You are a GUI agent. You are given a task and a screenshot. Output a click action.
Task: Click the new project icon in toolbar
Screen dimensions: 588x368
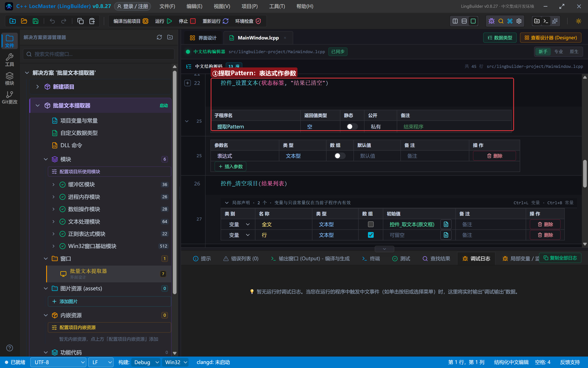click(x=13, y=21)
